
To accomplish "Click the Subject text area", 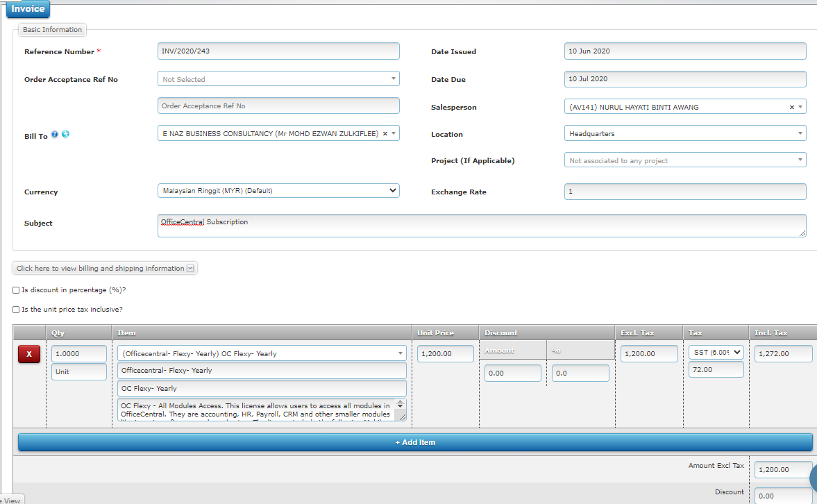I will click(x=482, y=226).
